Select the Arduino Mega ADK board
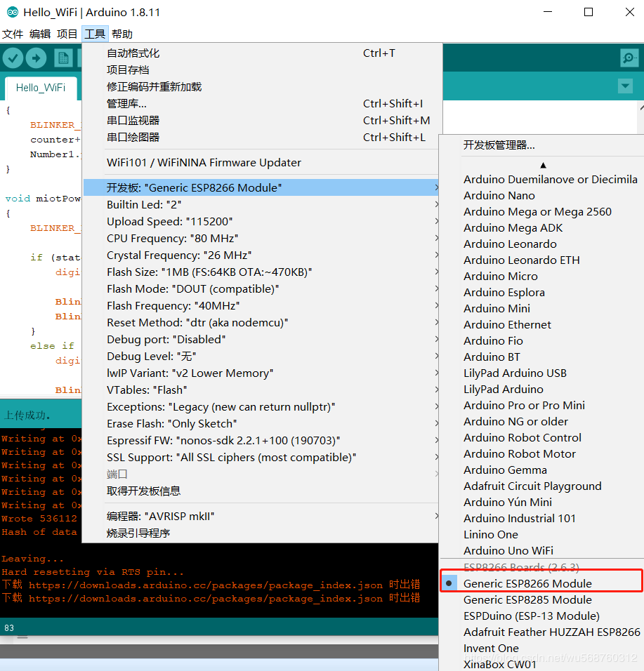This screenshot has height=671, width=644. pos(541,227)
